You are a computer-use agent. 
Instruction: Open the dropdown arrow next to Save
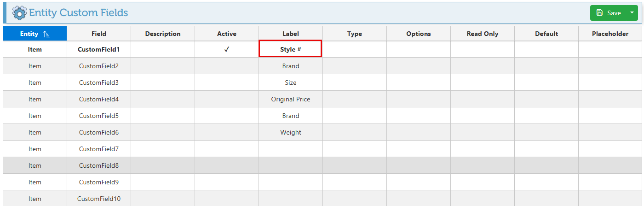(x=632, y=13)
